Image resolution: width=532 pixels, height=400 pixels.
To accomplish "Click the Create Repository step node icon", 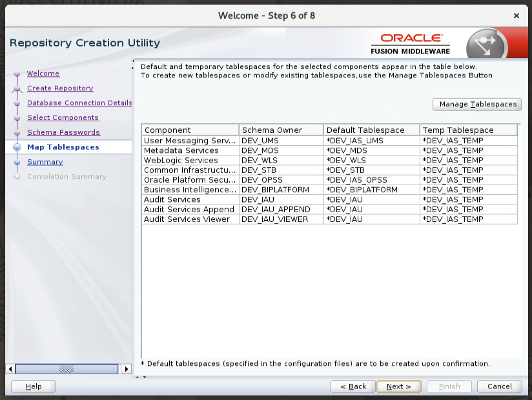I will tap(17, 88).
